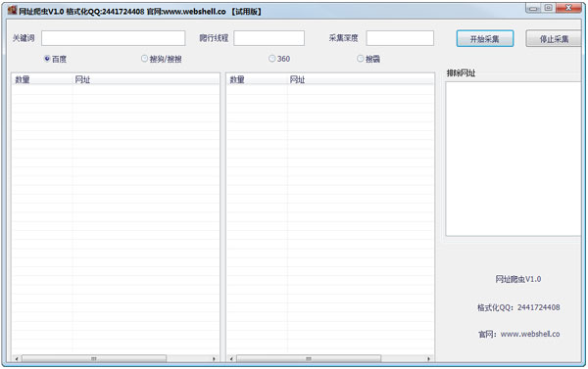Start crawling with 开始采集 button
This screenshot has height=369, width=588.
(x=485, y=38)
